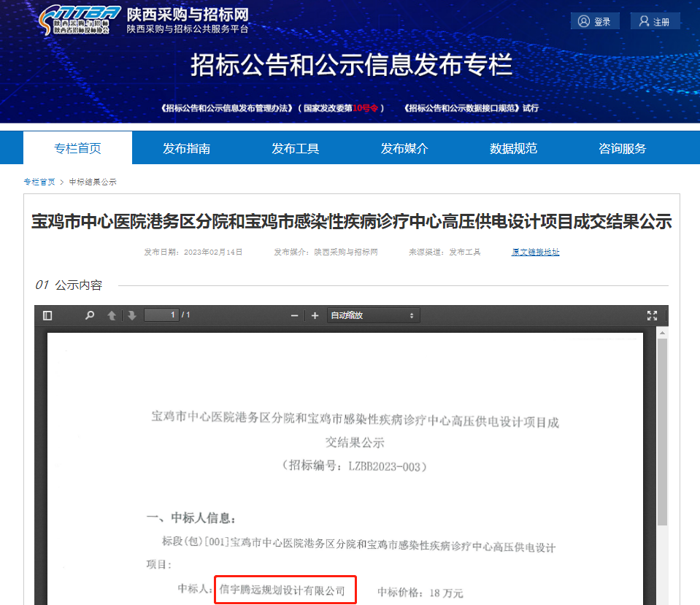Zoom in using the plus icon

[315, 315]
